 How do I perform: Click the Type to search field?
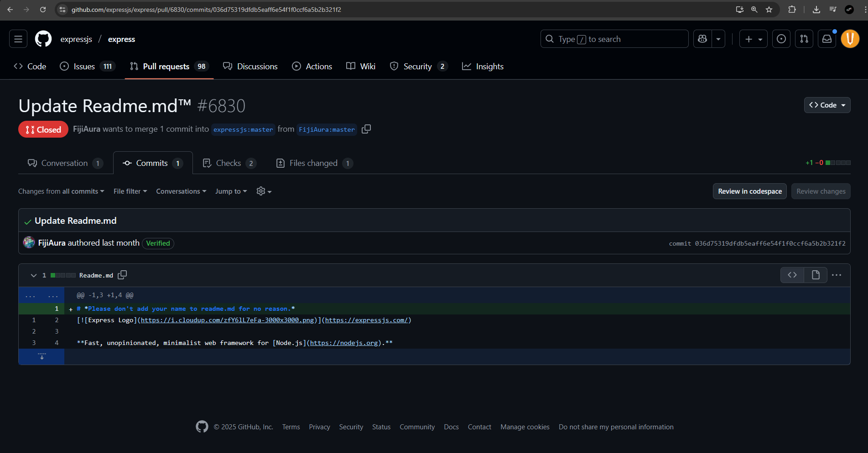pos(613,39)
